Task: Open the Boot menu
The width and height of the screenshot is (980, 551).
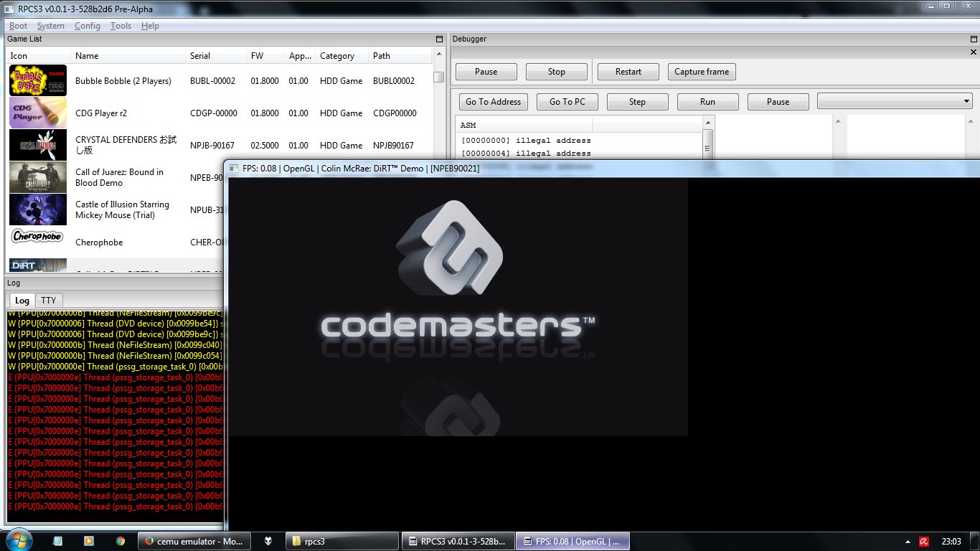Action: click(18, 26)
